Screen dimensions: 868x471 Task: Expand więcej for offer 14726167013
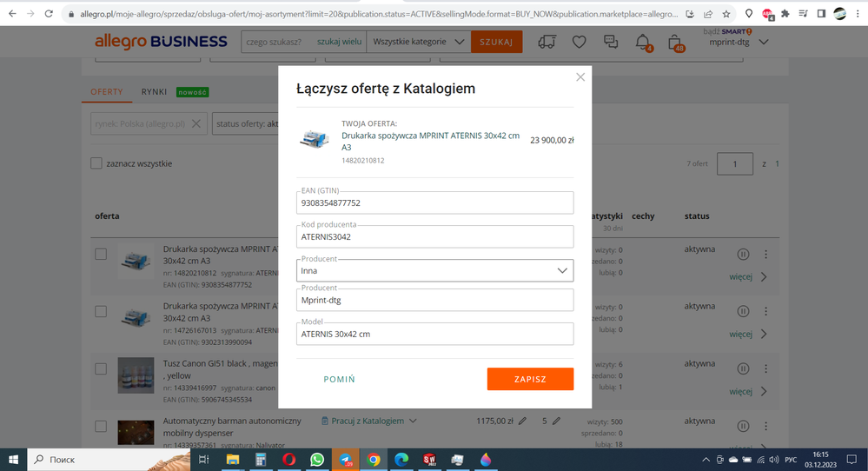click(748, 335)
